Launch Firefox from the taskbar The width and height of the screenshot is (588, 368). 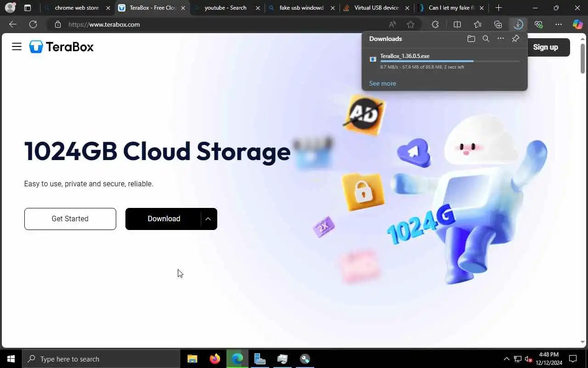(x=215, y=359)
